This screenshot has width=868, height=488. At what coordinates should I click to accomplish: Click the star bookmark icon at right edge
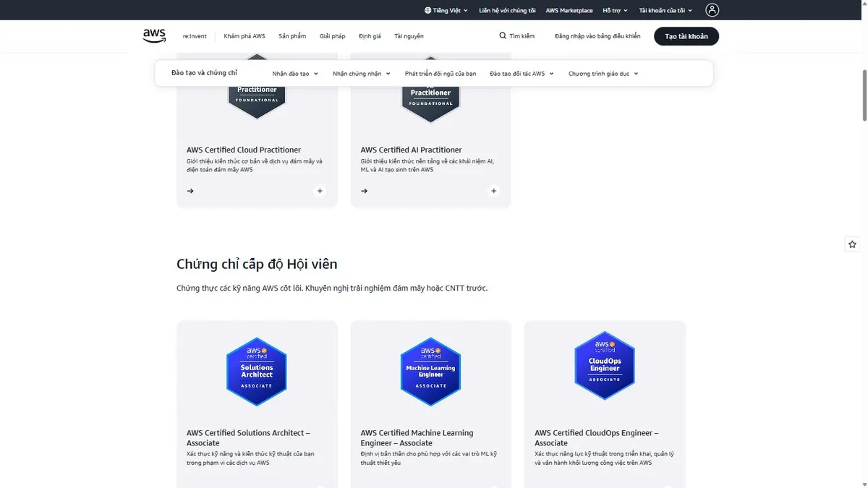(852, 244)
